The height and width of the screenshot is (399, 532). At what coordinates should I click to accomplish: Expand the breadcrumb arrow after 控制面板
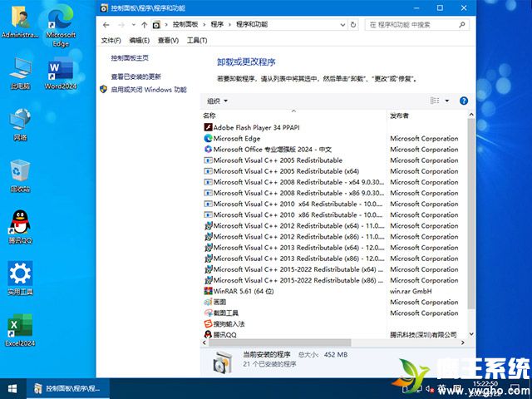tap(204, 24)
